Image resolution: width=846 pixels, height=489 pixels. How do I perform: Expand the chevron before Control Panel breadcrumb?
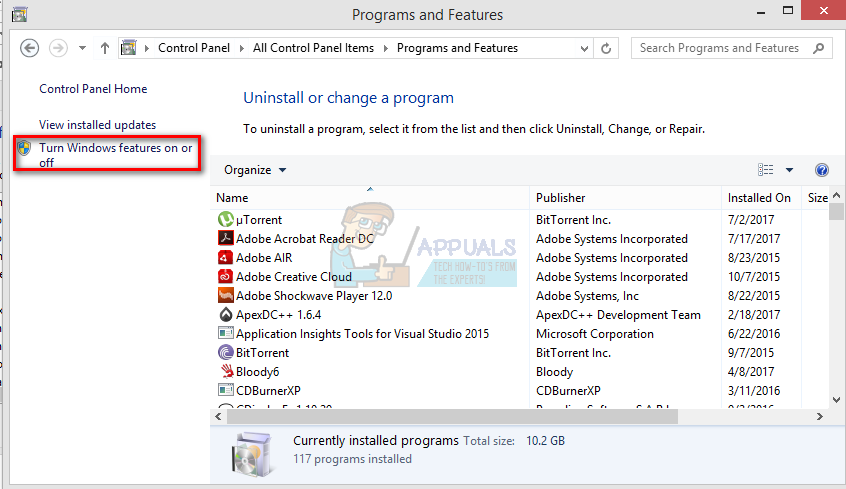point(147,48)
